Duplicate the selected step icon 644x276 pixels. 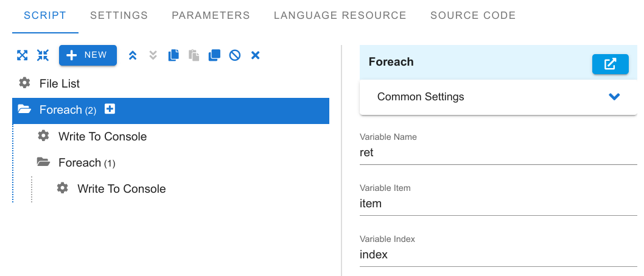point(214,55)
